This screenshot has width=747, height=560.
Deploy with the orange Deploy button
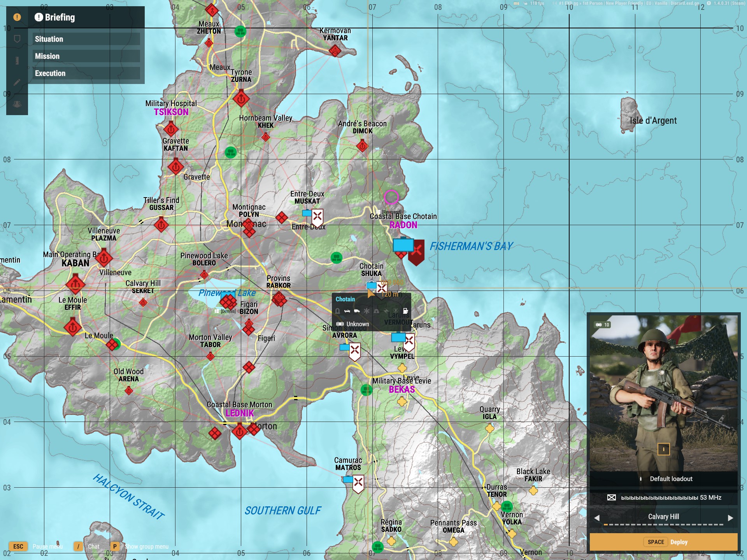pyautogui.click(x=664, y=542)
